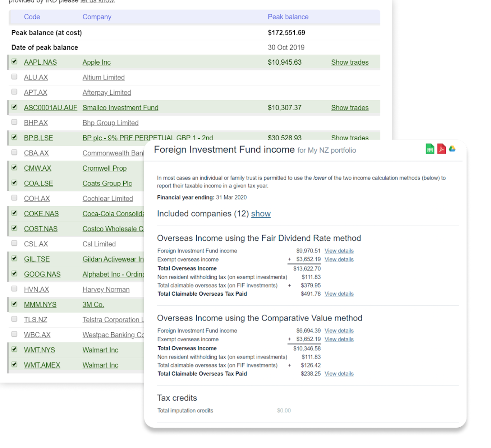Select the $172,551.69 peak balance value

286,33
